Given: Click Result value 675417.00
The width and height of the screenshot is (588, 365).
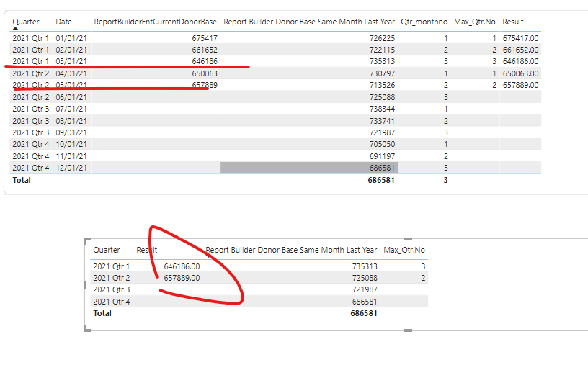Looking at the screenshot, I should pos(520,38).
